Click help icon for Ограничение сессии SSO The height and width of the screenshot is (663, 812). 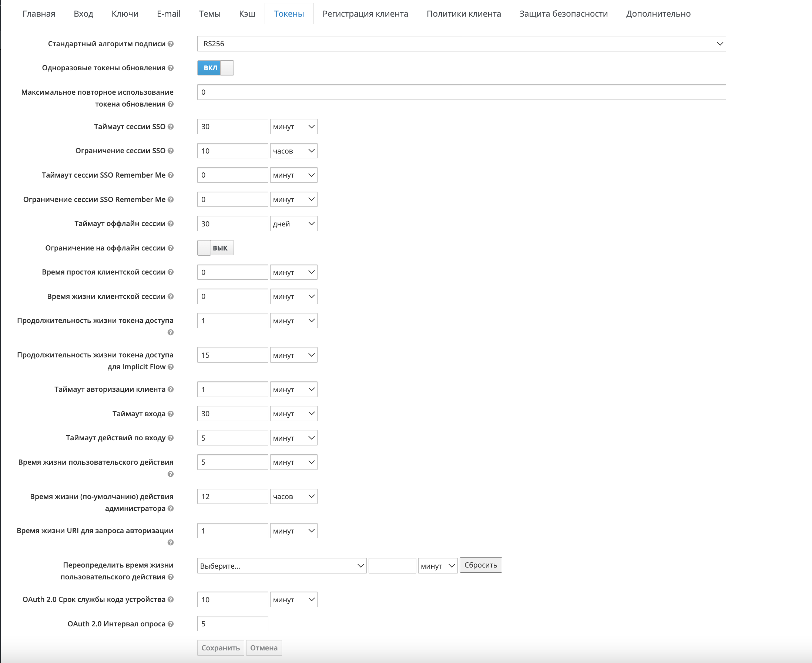tap(171, 151)
